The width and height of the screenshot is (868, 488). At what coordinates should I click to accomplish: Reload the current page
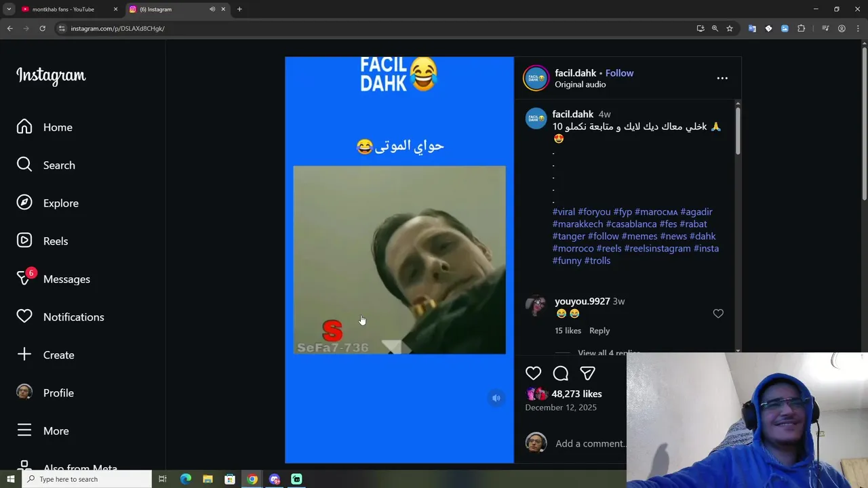pyautogui.click(x=42, y=28)
